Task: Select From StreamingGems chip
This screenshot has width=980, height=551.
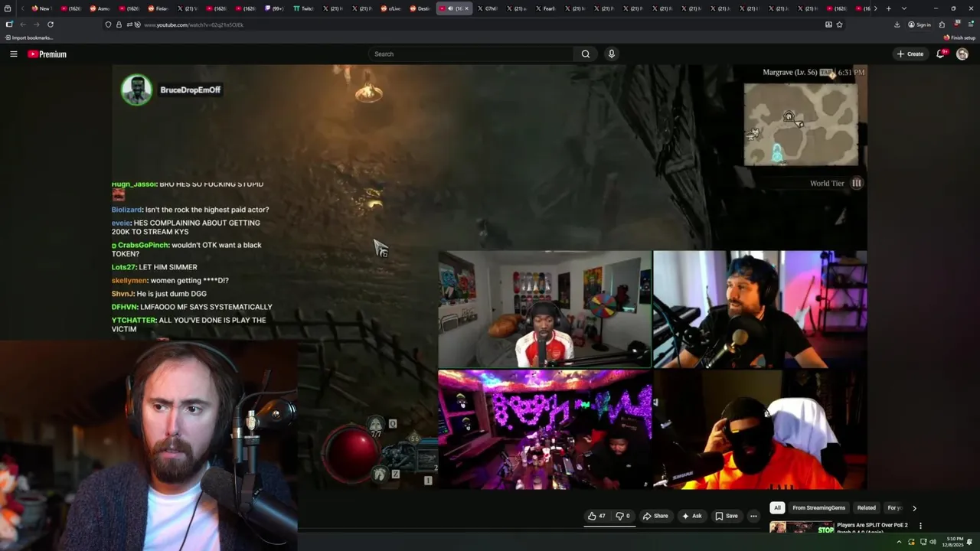Action: pyautogui.click(x=819, y=507)
